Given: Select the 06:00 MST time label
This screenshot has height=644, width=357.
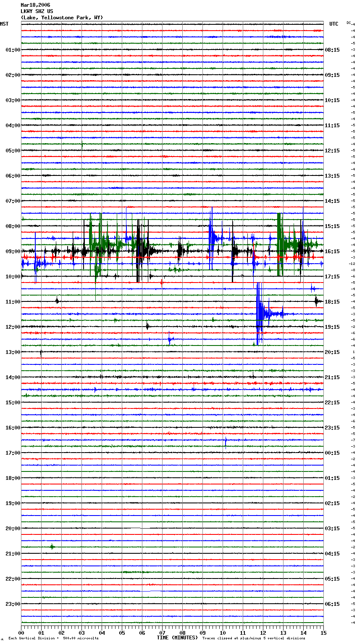Looking at the screenshot, I should tap(13, 176).
